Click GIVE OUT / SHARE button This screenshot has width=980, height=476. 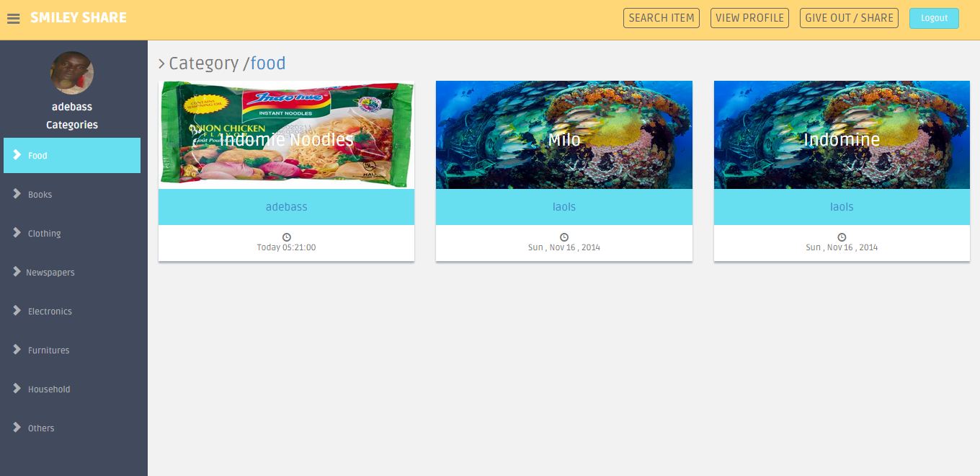tap(849, 18)
